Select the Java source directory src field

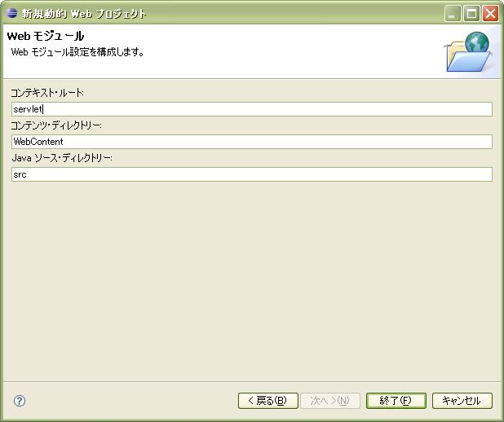point(251,174)
